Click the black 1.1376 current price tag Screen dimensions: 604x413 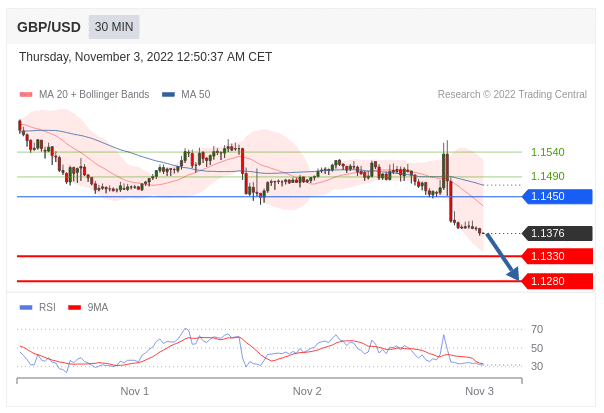tap(557, 233)
